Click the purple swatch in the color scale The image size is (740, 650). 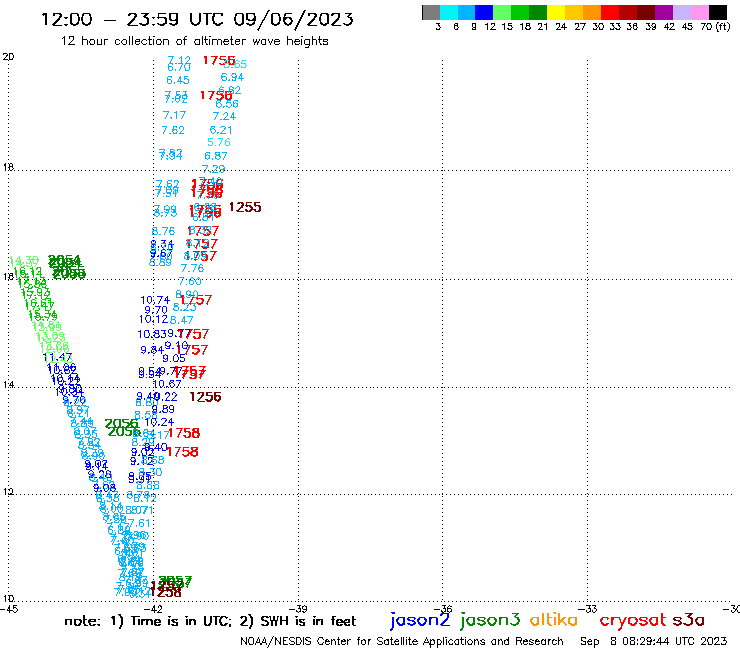coord(664,12)
